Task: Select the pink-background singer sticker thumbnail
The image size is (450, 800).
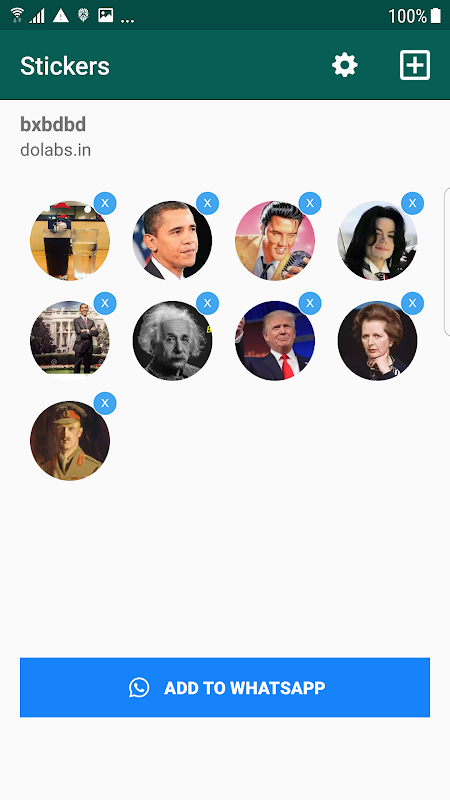Action: point(275,240)
